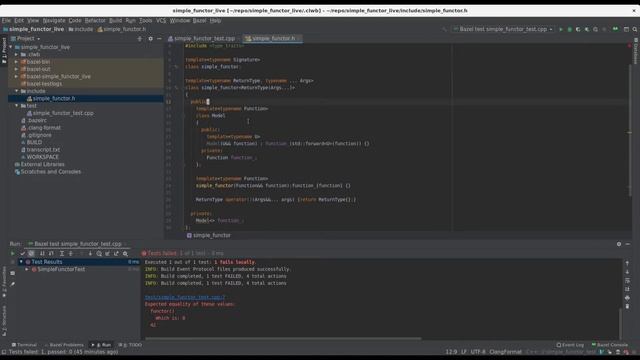Open the TODO tool window

click(x=130, y=345)
